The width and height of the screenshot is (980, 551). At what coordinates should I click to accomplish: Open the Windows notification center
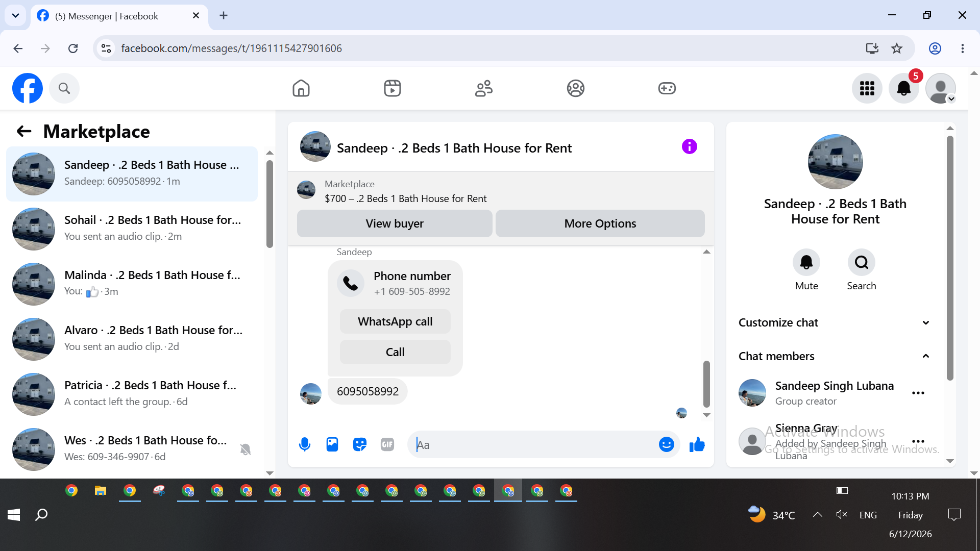click(x=954, y=515)
